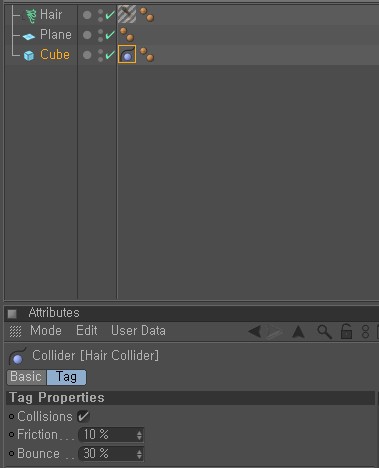
Task: Go back with the left arrow icon
Action: click(255, 331)
